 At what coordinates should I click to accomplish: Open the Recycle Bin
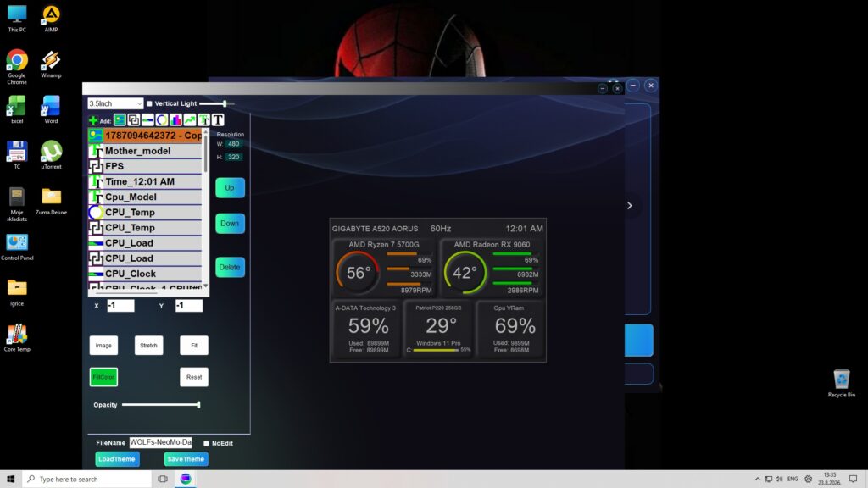tap(842, 383)
